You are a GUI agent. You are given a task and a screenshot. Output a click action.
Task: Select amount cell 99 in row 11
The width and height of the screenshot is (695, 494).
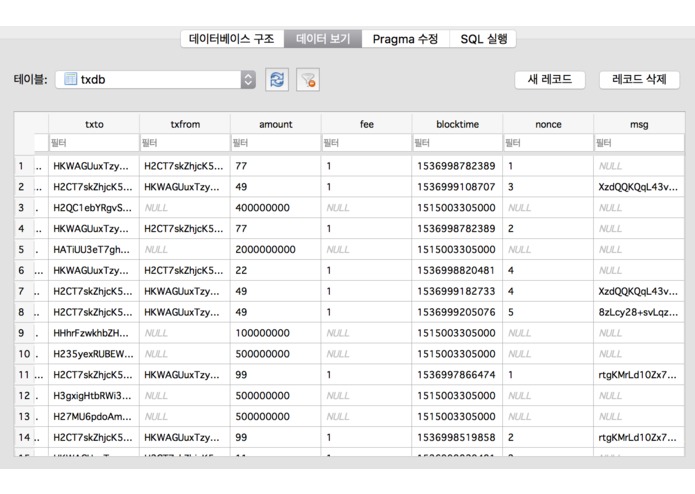276,375
